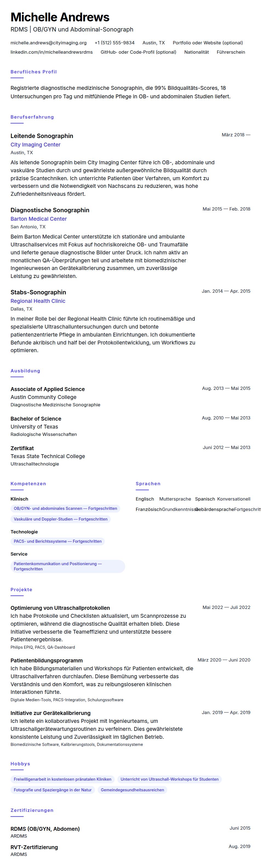Image resolution: width=261 pixels, height=868 pixels.
Task: Click Portfolio oder Website (optional) placeholder
Action: (x=208, y=43)
